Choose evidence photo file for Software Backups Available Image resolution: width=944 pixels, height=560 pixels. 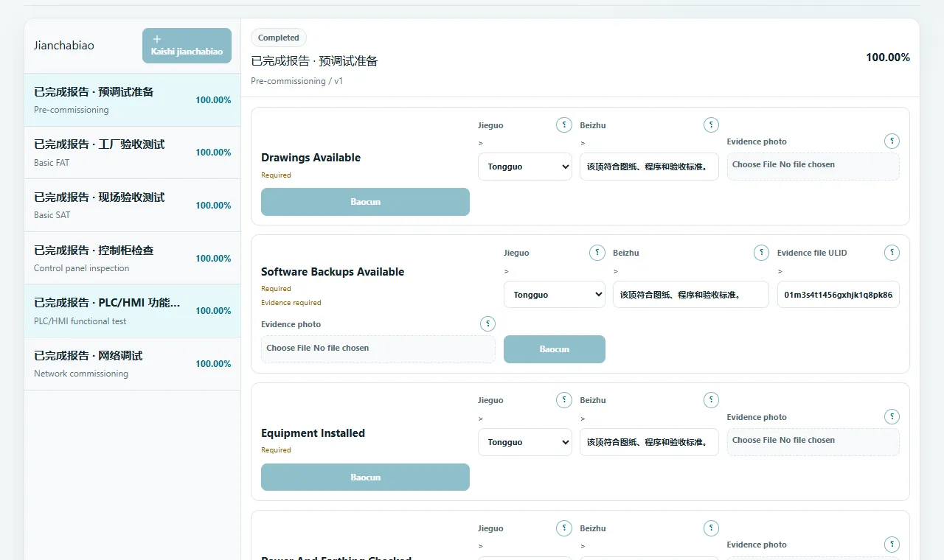(x=378, y=349)
